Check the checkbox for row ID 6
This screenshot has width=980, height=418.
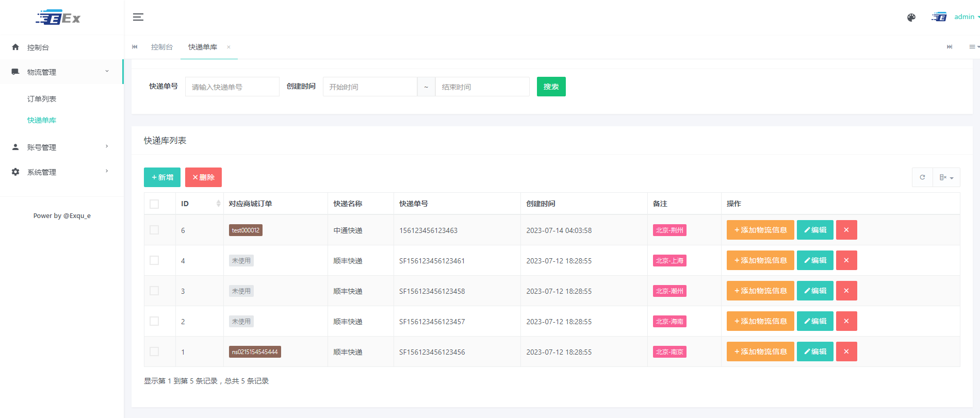pyautogui.click(x=154, y=230)
